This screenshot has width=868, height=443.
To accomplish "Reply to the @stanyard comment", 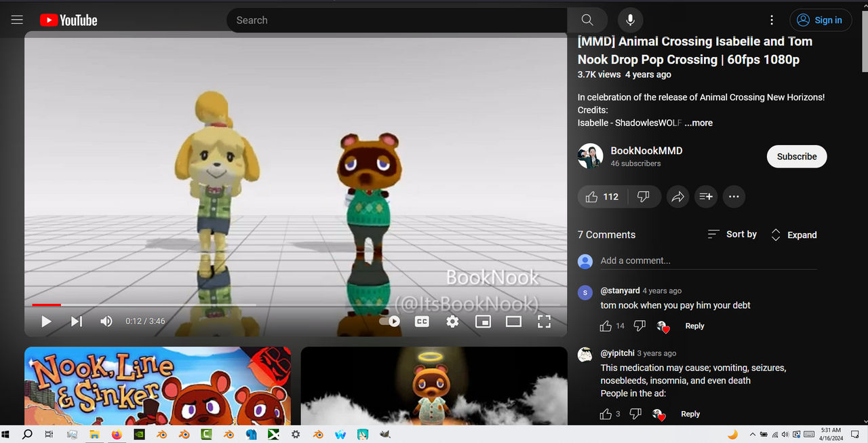I will click(694, 326).
